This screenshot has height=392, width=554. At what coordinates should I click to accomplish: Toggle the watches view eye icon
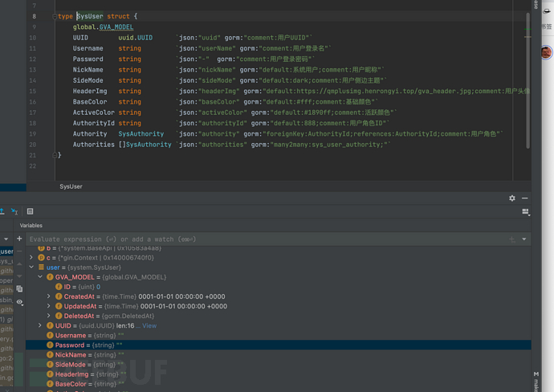coord(19,303)
